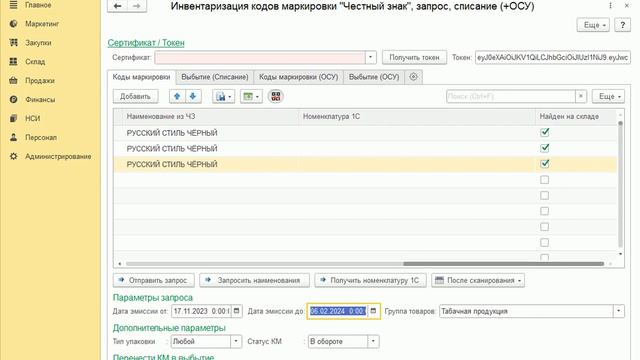
Task: Click the Добавить button
Action: [136, 96]
